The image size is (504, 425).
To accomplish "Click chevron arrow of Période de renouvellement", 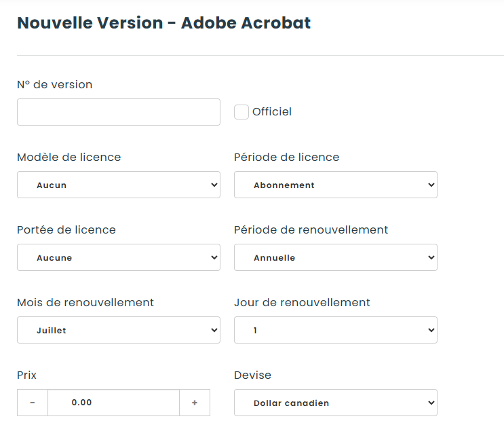I will [x=431, y=257].
